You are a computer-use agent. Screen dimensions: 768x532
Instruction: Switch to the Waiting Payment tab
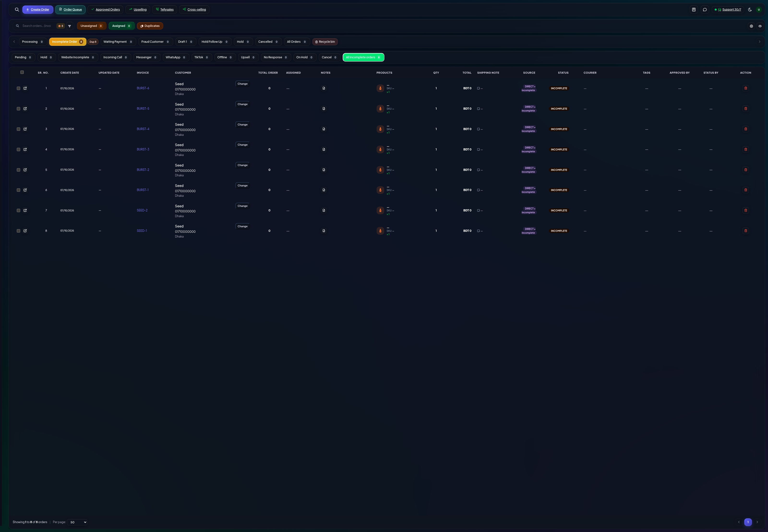coord(118,42)
